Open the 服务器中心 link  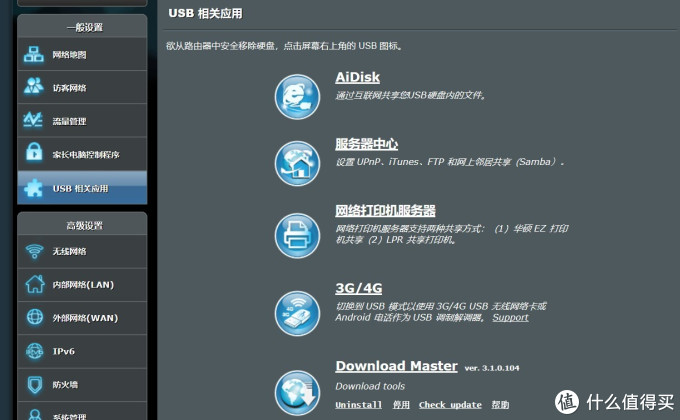(x=366, y=144)
